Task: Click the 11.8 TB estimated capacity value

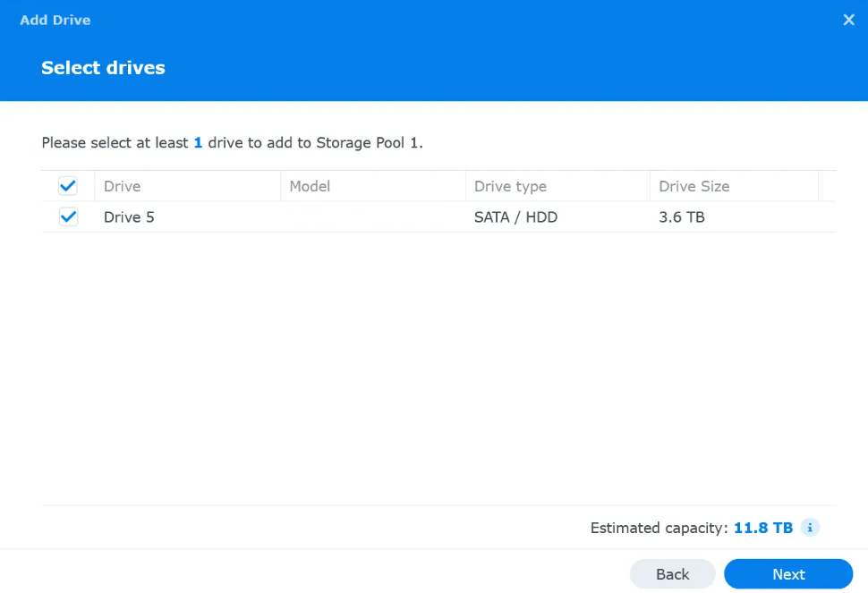Action: pyautogui.click(x=763, y=528)
